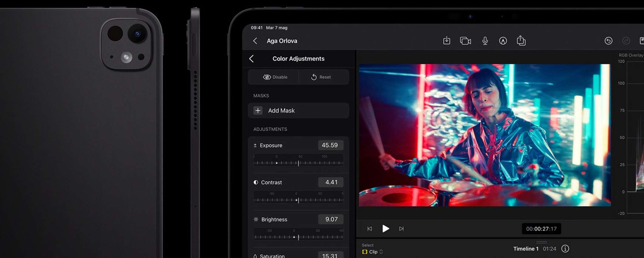Tap the microphone voiceover icon
This screenshot has height=258, width=644.
pos(485,41)
